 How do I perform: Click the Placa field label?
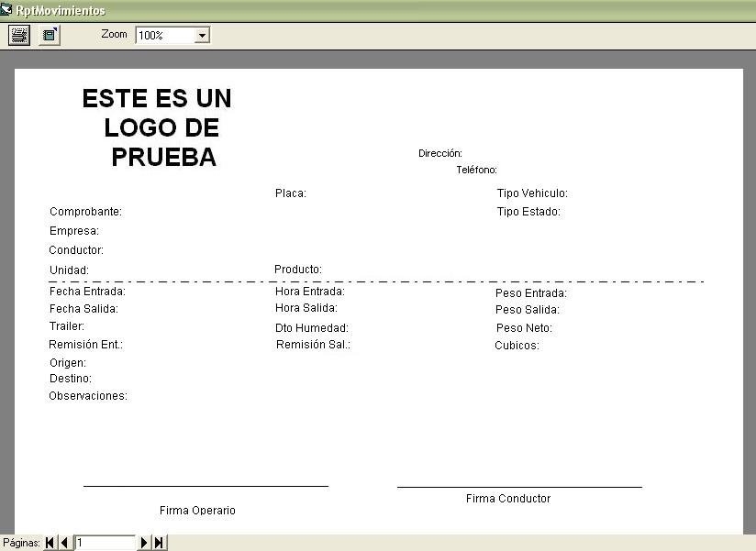290,193
